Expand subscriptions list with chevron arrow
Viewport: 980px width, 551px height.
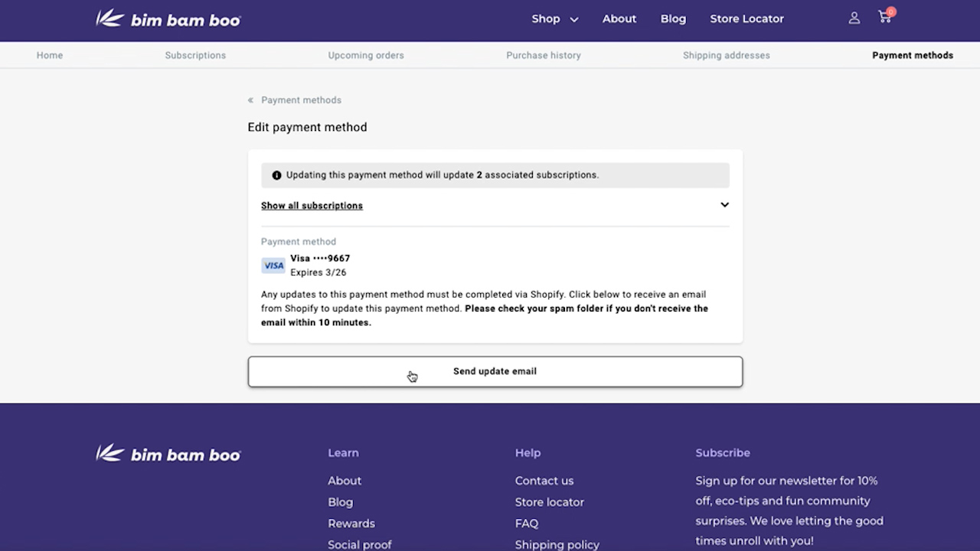(724, 205)
